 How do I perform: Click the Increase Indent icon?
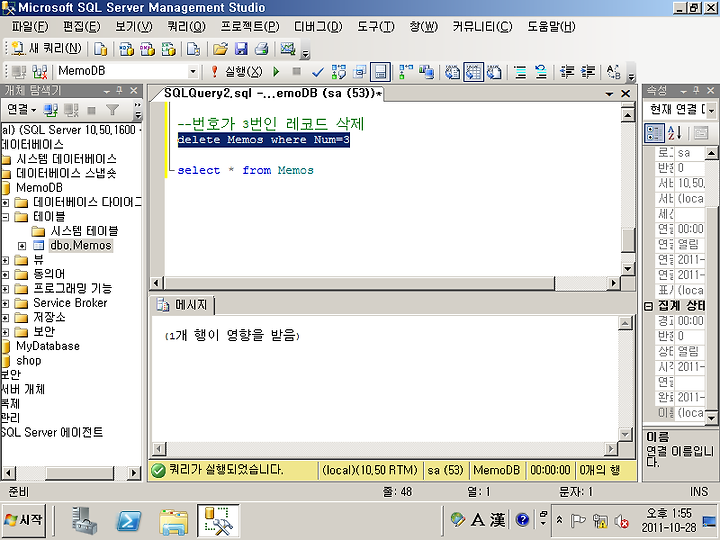point(588,72)
